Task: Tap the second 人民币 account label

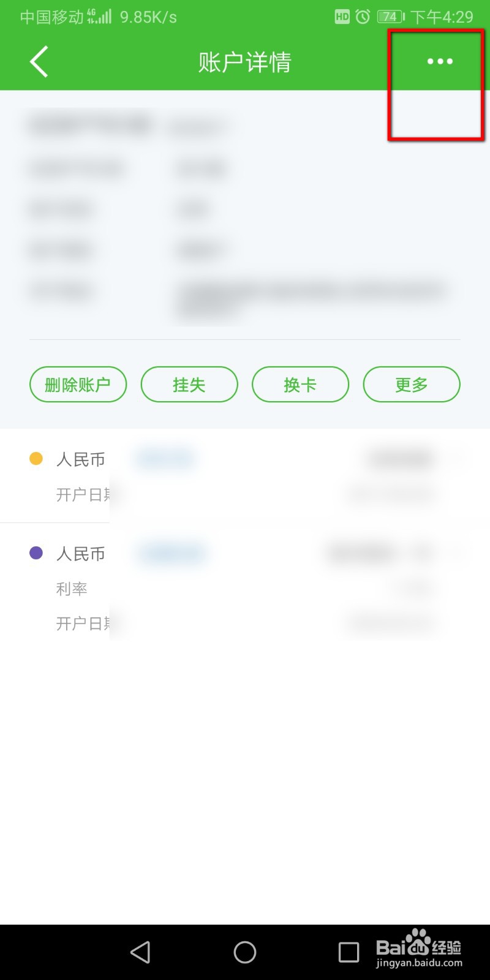Action: 81,554
